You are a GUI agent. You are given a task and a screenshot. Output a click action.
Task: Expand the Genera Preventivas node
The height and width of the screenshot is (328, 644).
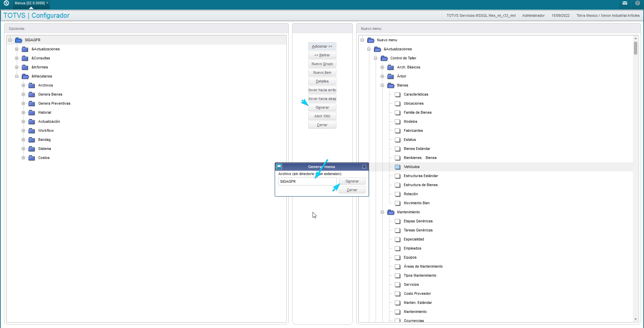[x=23, y=103]
